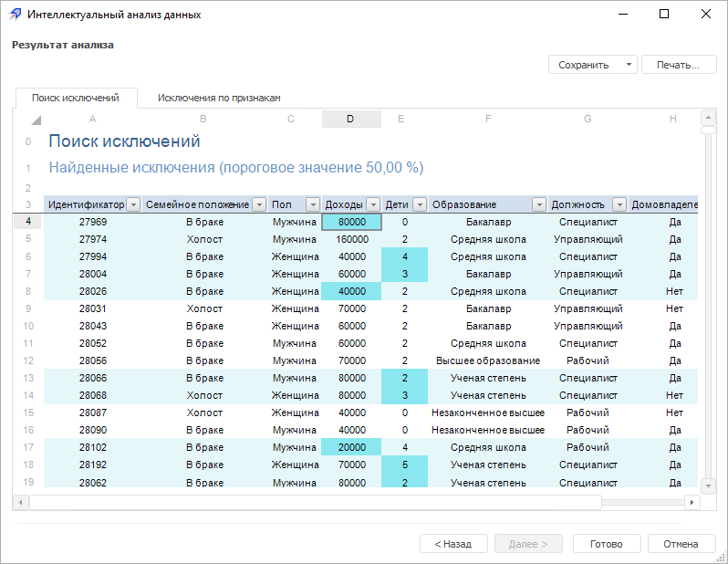Image resolution: width=728 pixels, height=564 pixels.
Task: Click the Отмена button
Action: click(x=681, y=544)
